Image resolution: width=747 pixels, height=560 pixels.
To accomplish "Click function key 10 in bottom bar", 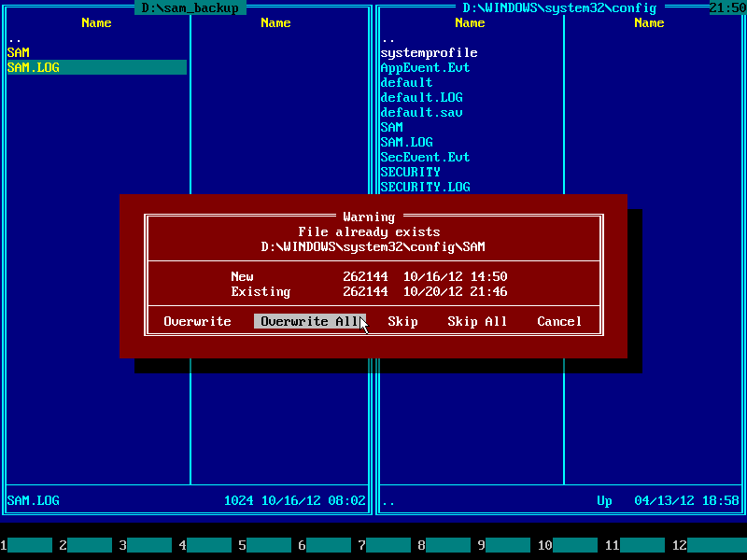I will pos(568,545).
